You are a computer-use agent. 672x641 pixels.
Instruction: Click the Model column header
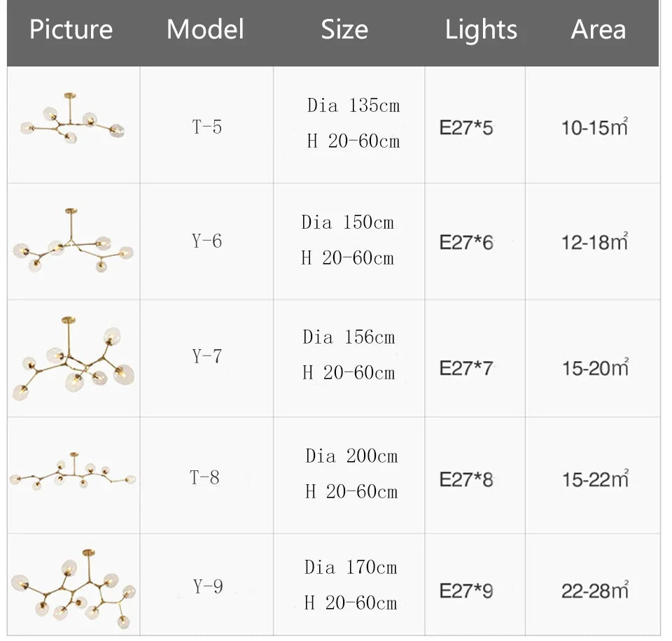tap(205, 29)
